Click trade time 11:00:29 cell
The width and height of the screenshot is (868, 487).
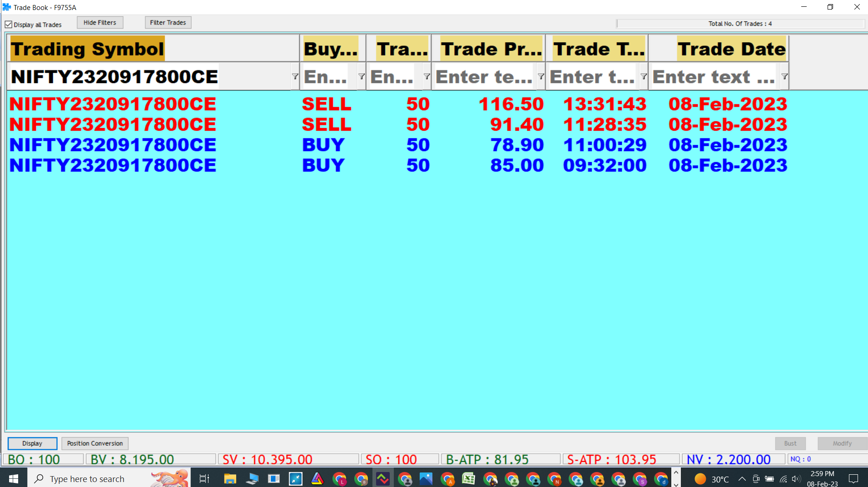(x=605, y=145)
